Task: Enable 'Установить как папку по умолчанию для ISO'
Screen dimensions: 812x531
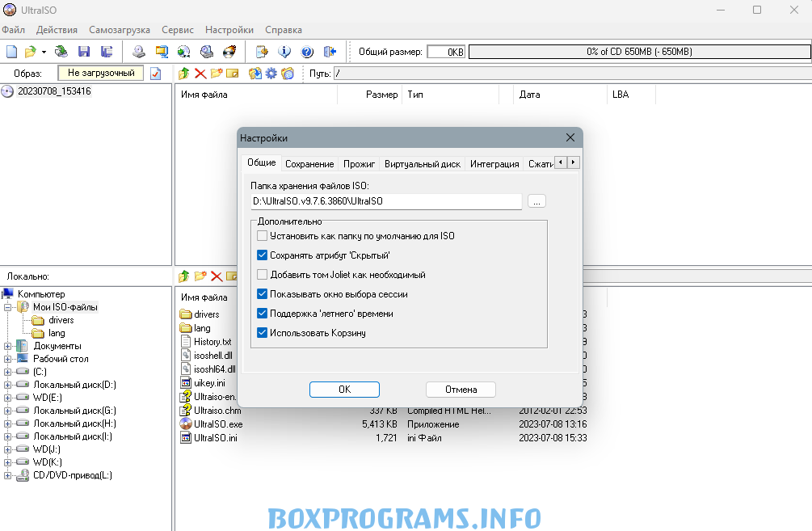Action: pos(262,236)
